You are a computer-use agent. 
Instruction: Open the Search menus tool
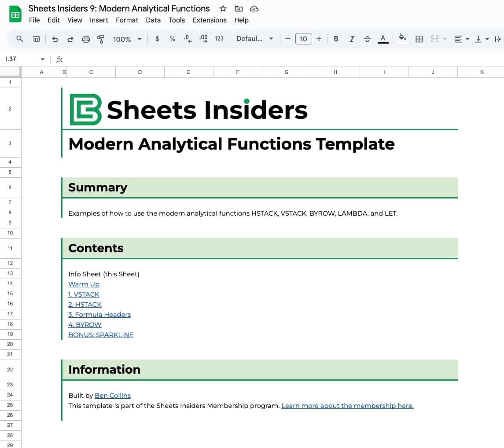tap(20, 39)
